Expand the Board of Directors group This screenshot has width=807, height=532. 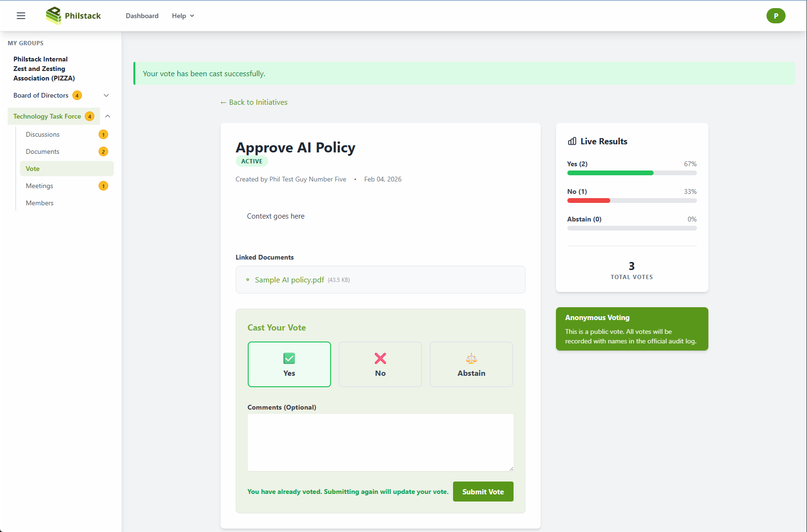tap(106, 96)
